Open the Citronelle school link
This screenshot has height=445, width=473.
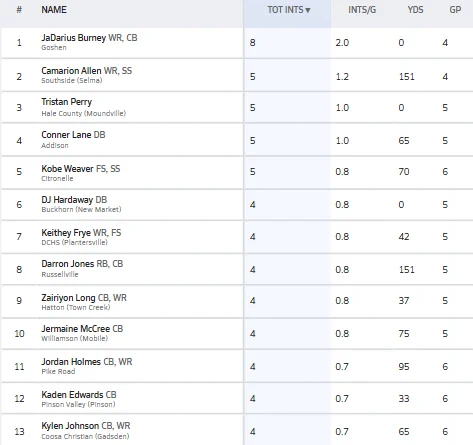tap(57, 178)
